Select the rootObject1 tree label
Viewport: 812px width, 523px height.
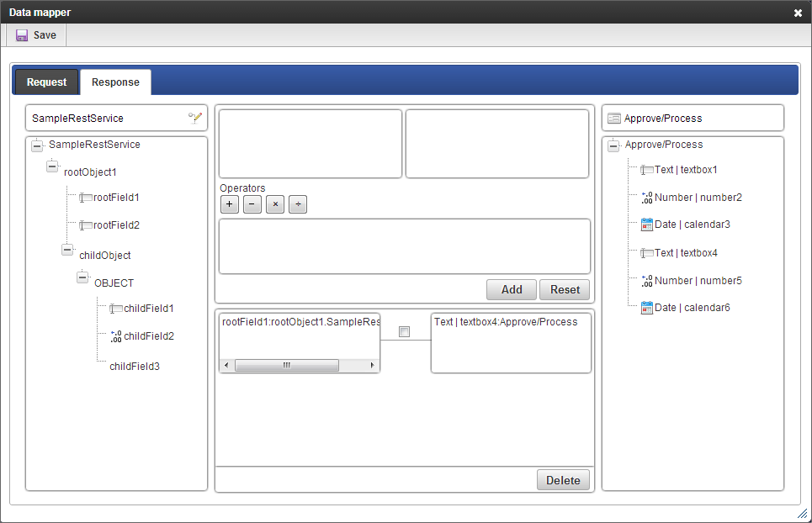click(90, 172)
